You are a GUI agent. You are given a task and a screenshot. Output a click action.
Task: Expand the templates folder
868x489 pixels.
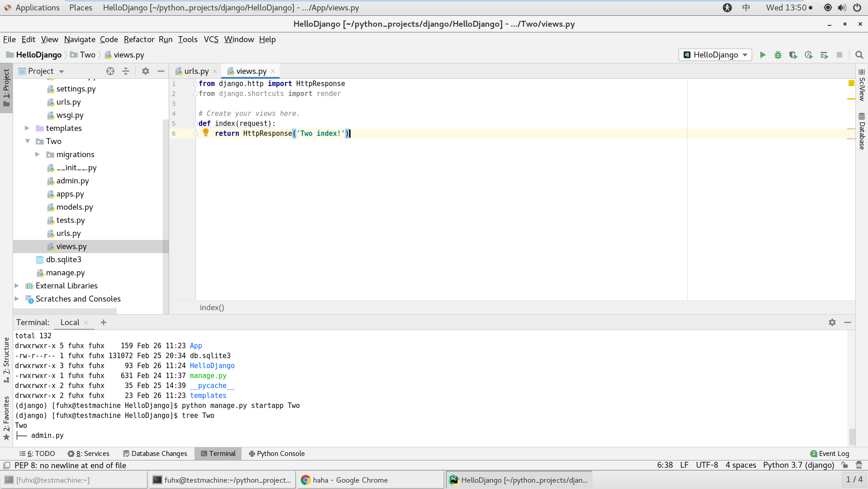click(x=27, y=128)
